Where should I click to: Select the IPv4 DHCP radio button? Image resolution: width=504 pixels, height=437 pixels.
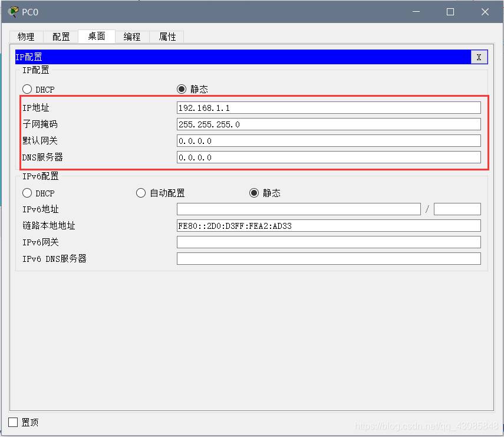click(x=27, y=89)
